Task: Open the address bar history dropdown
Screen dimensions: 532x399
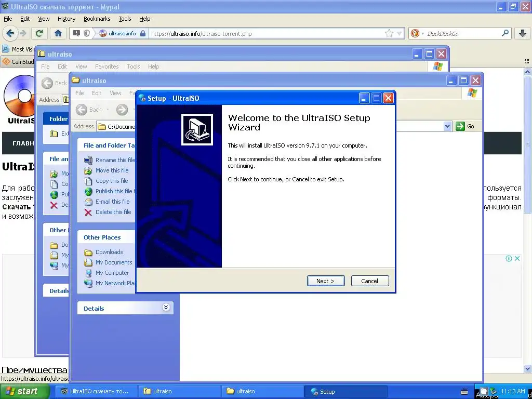Action: pyautogui.click(x=400, y=33)
